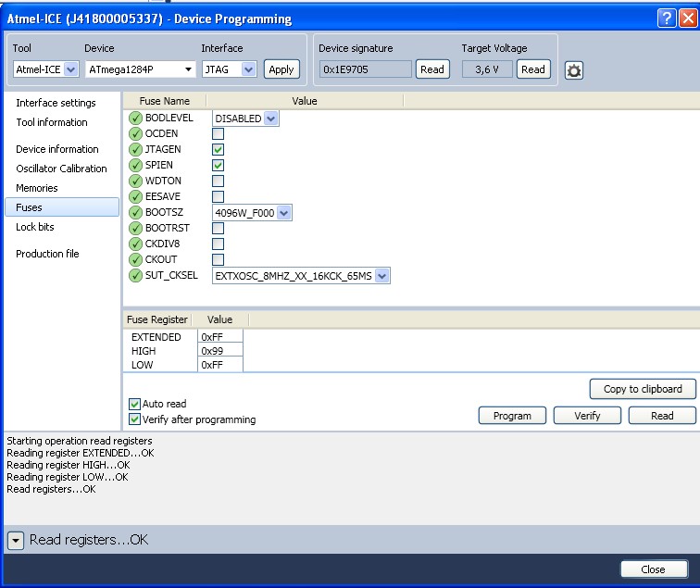The width and height of the screenshot is (700, 588).
Task: Click the Apply button
Action: point(281,69)
